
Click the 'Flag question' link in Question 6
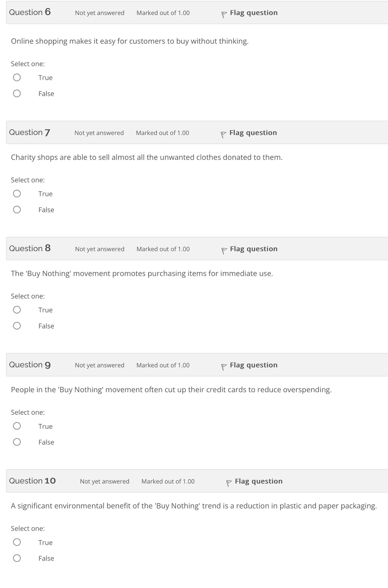(x=253, y=13)
